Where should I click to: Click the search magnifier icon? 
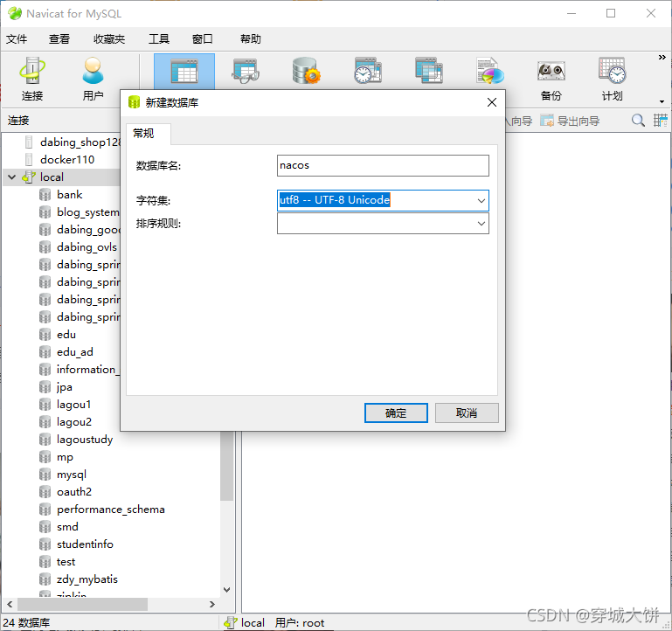coord(638,121)
